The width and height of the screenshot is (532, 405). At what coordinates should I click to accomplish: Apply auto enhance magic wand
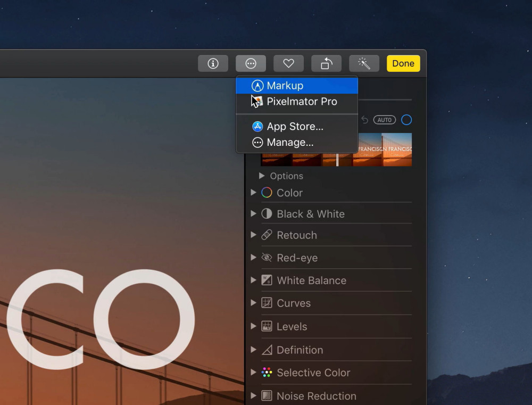(364, 63)
